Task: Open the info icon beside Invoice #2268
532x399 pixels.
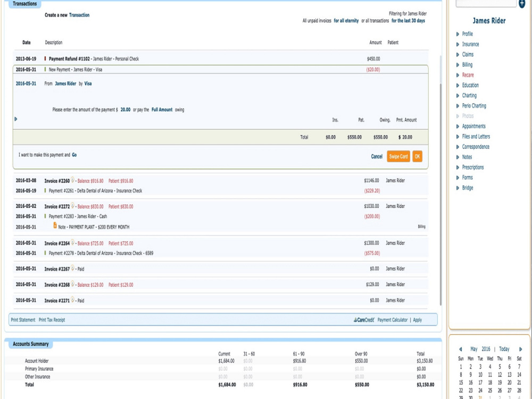Action: [72, 284]
